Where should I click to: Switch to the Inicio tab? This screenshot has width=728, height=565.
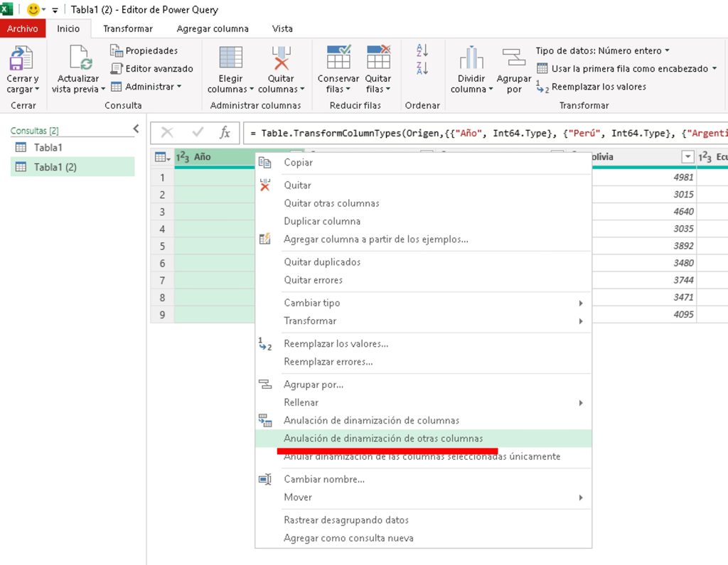(x=68, y=28)
